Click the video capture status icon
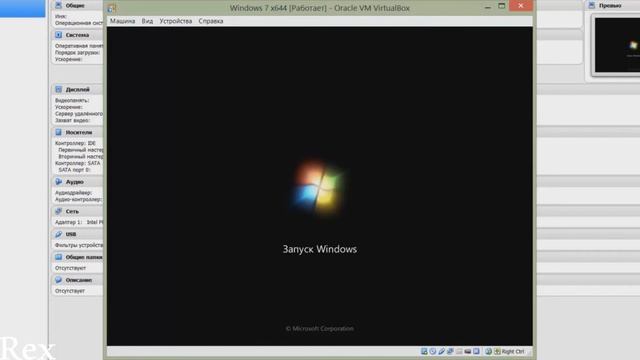 tap(468, 351)
